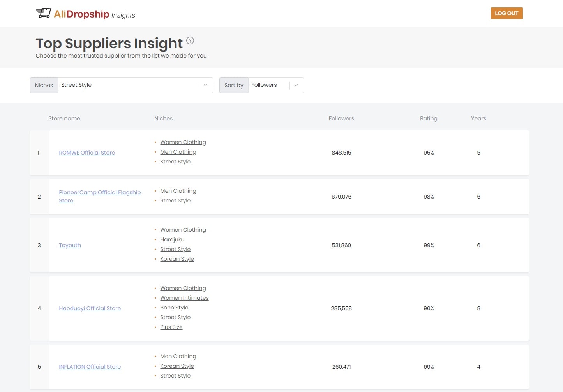Screen dimensions: 563x392
Task: Open INFLATION Official Store link
Action: tap(90, 367)
